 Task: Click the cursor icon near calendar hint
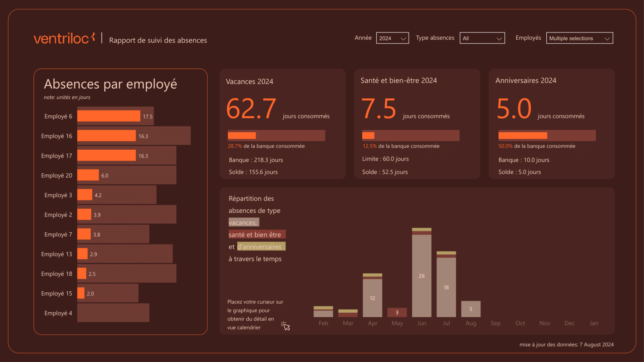click(285, 326)
